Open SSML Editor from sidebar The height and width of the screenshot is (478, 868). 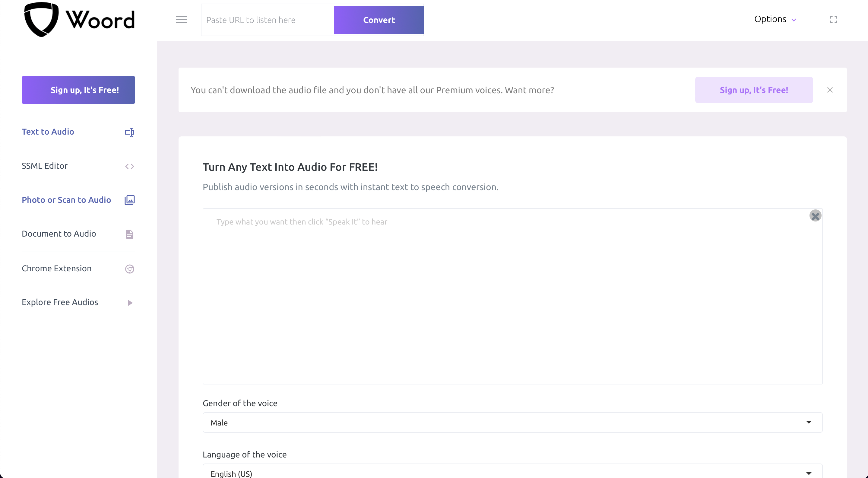point(44,166)
